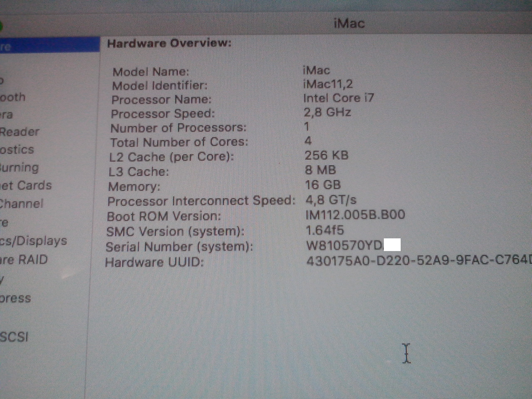Click the 256 KB L2 cache value
Image resolution: width=532 pixels, height=399 pixels.
326,155
